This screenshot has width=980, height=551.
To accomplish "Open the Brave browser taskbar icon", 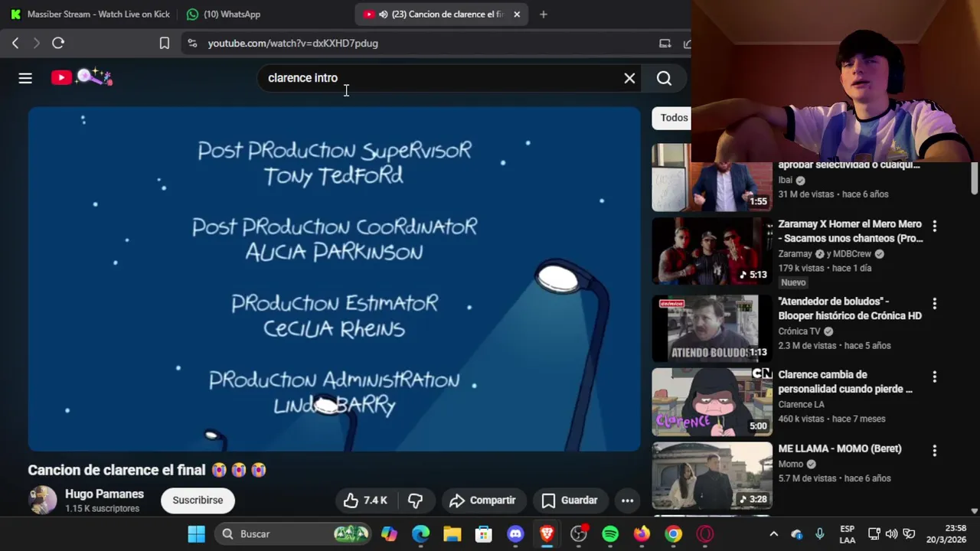I will pyautogui.click(x=547, y=534).
